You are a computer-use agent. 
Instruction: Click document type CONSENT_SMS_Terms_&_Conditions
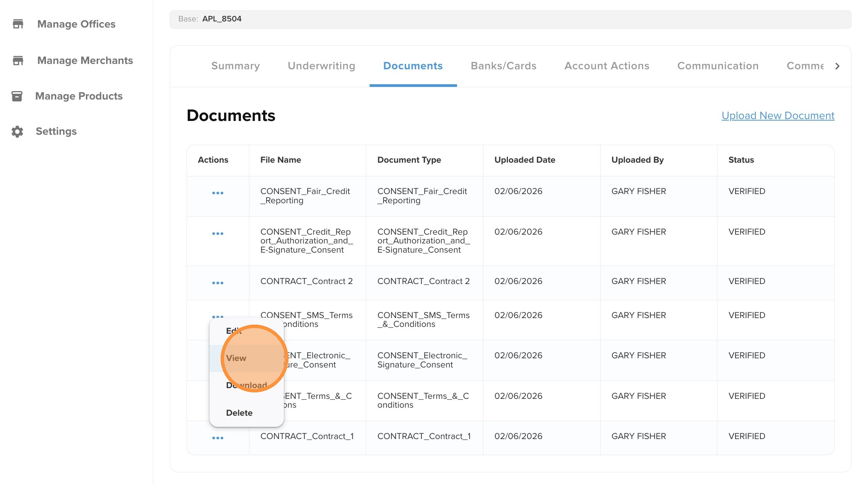click(x=423, y=320)
